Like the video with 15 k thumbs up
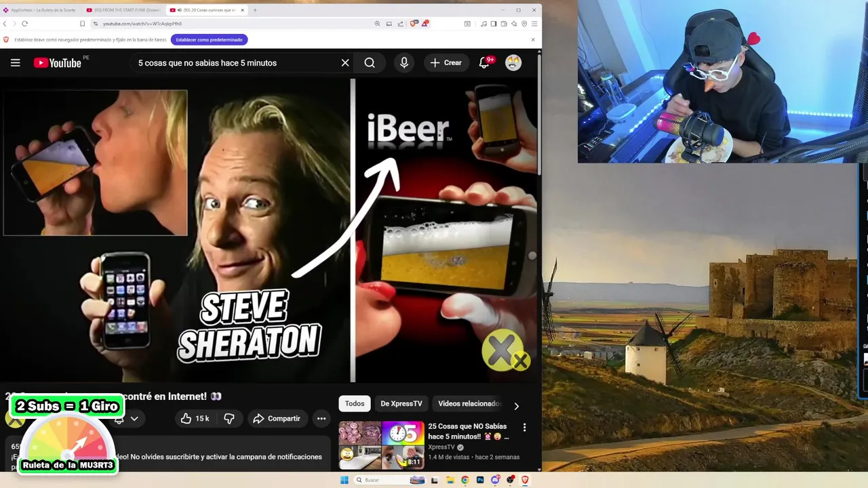Screen dimensions: 868x488 coord(195,419)
